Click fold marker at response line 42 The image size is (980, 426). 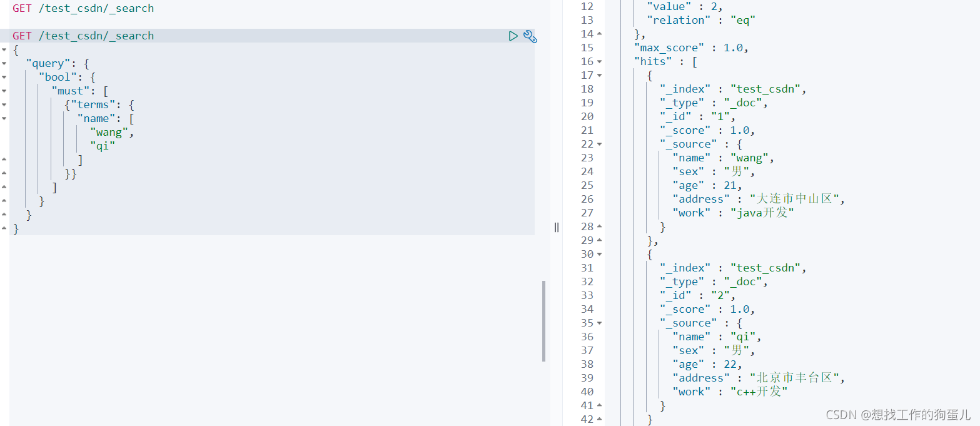click(600, 419)
